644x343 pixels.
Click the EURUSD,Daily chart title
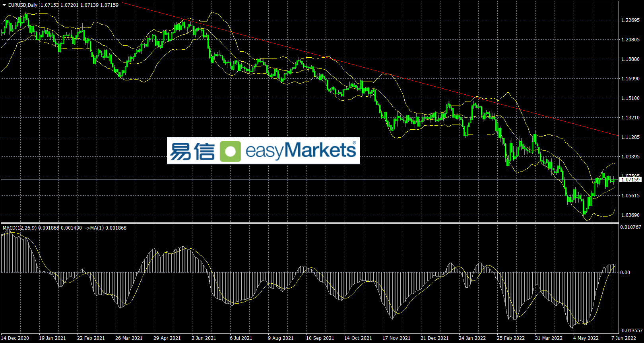(x=23, y=5)
